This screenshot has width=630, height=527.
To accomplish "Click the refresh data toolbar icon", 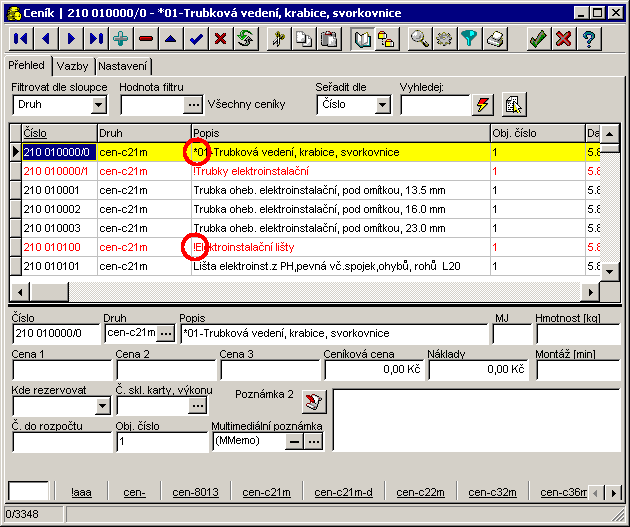I will pyautogui.click(x=245, y=39).
